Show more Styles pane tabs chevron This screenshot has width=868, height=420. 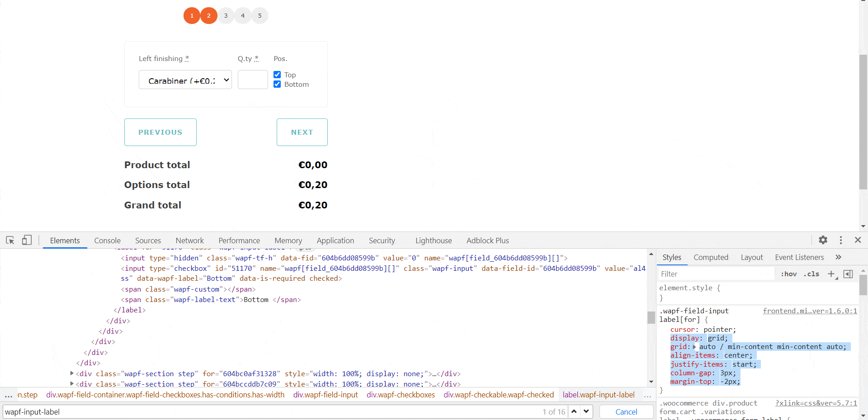tap(838, 257)
